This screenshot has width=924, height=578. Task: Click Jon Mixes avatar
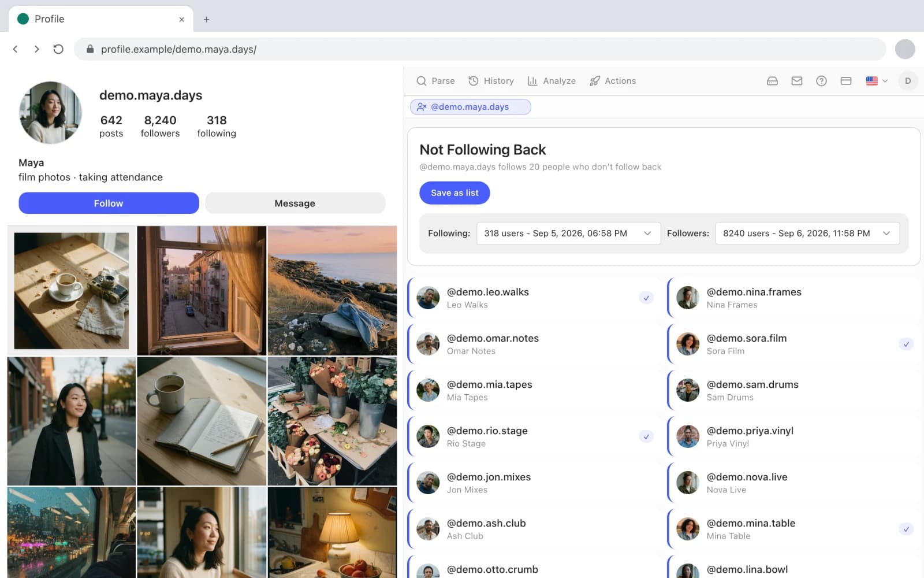(x=428, y=483)
